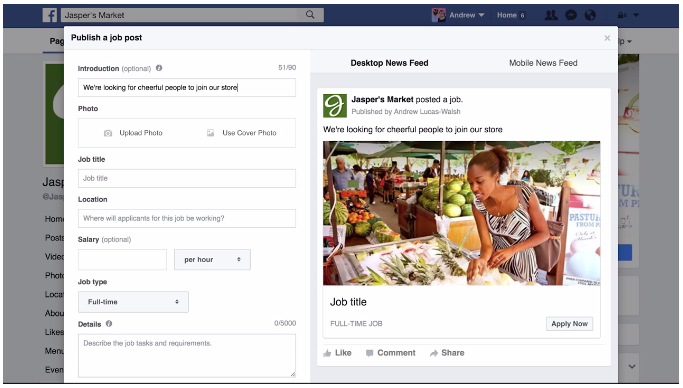Open the friend requests icon
The width and height of the screenshot is (683, 388).
[x=551, y=15]
